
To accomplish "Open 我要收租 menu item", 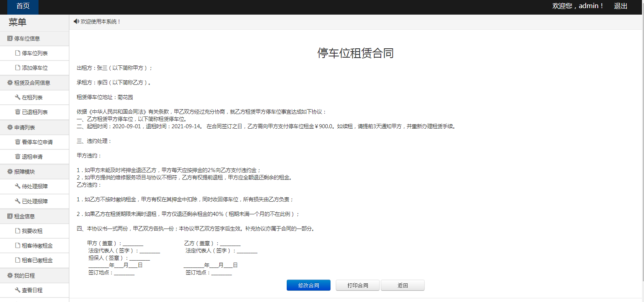I will coord(34,231).
